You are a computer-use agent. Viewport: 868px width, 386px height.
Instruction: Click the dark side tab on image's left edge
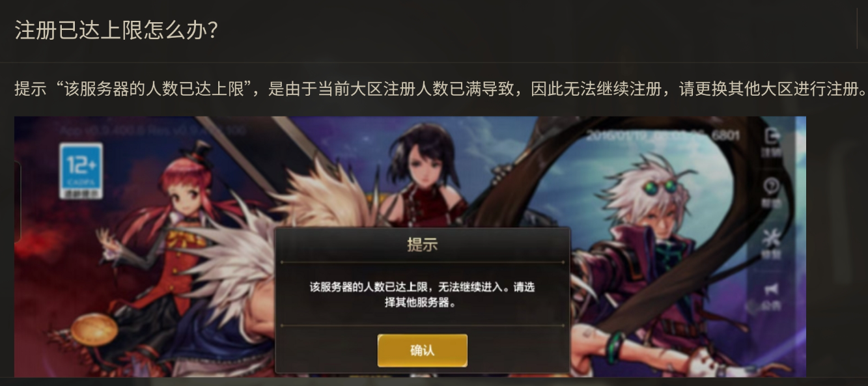(x=18, y=202)
